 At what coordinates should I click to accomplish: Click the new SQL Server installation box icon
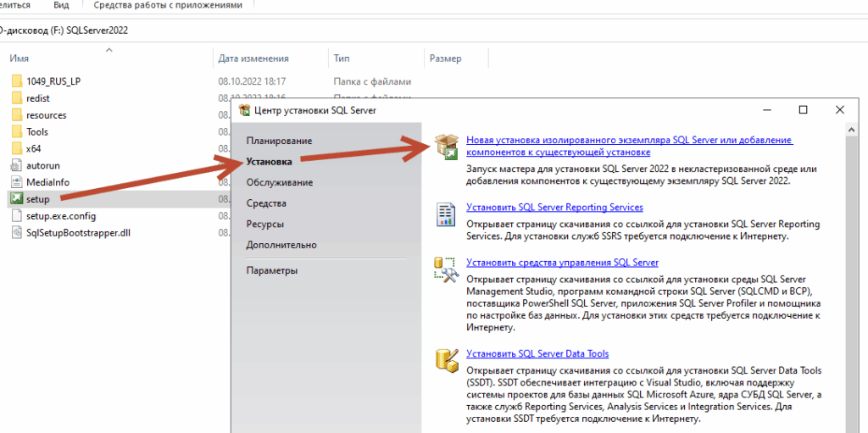(446, 147)
